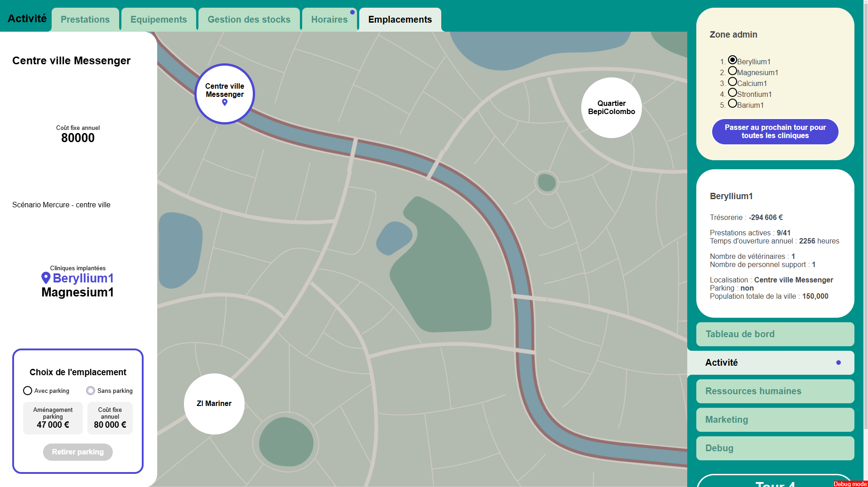Open the Horaires tab
868x487 pixels.
click(329, 19)
